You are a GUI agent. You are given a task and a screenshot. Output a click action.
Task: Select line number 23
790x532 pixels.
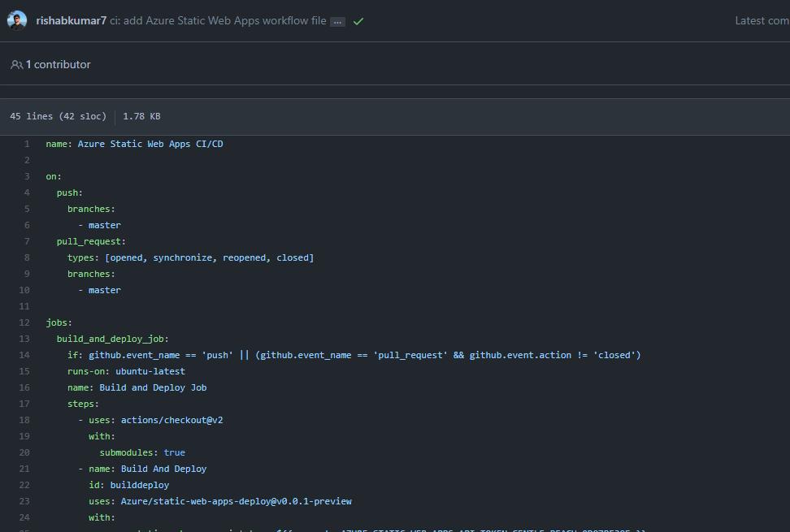click(x=24, y=501)
